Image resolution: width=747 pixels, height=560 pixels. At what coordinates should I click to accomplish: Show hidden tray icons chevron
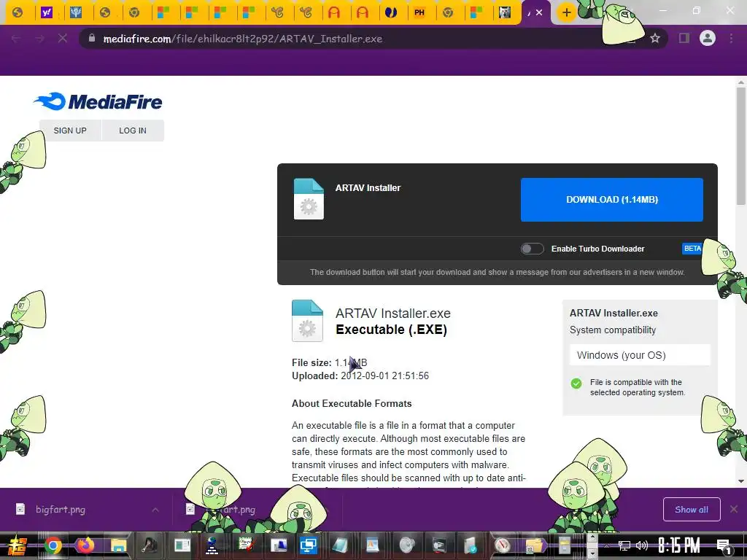click(607, 545)
